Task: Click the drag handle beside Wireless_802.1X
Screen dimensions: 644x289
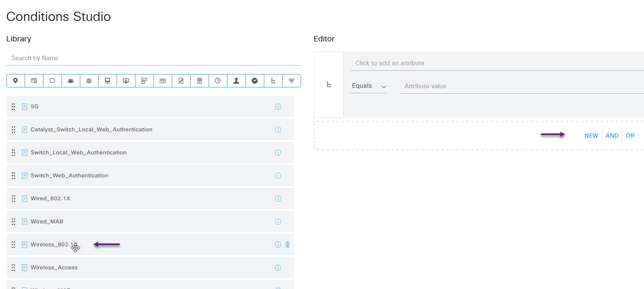Action: (x=13, y=245)
